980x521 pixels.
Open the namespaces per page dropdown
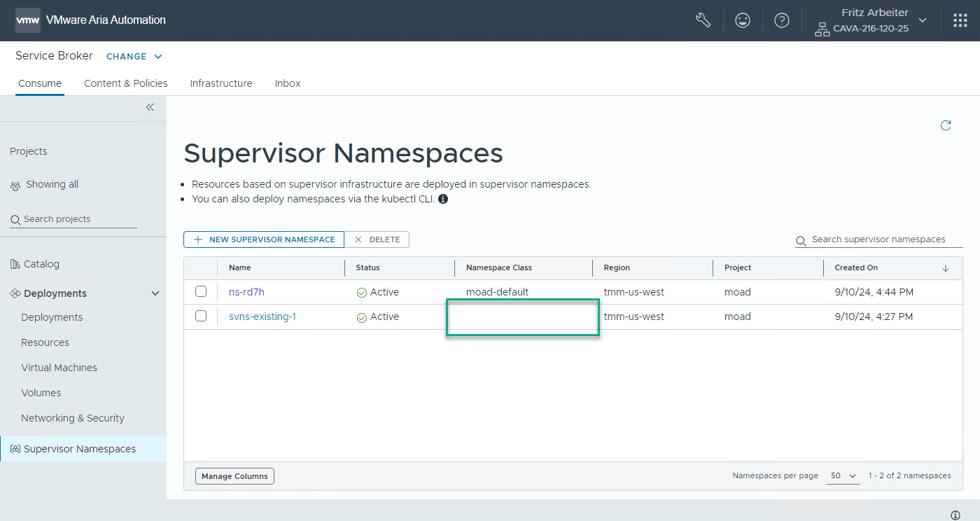[843, 475]
